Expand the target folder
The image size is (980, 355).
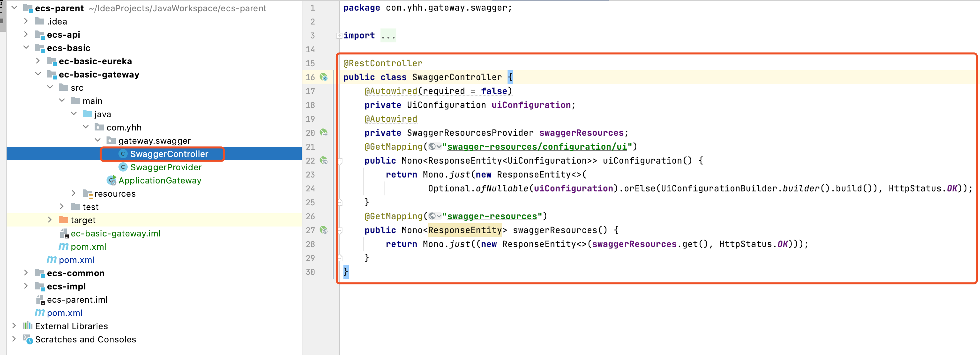coord(50,220)
